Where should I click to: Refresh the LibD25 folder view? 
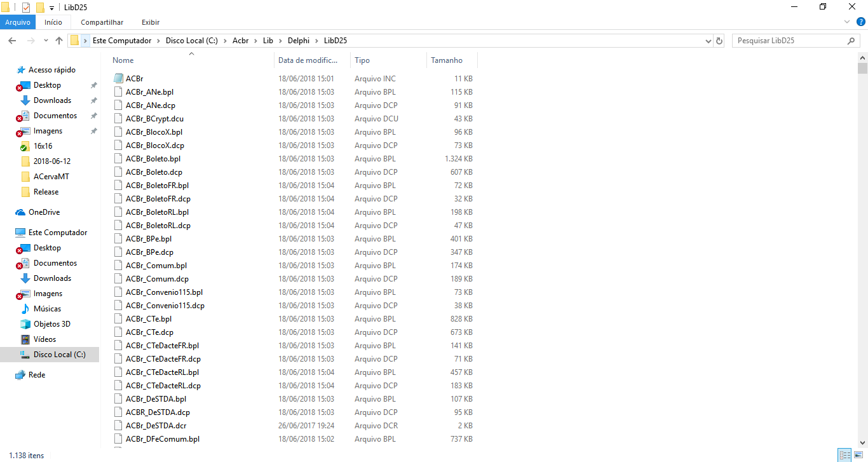pyautogui.click(x=719, y=41)
